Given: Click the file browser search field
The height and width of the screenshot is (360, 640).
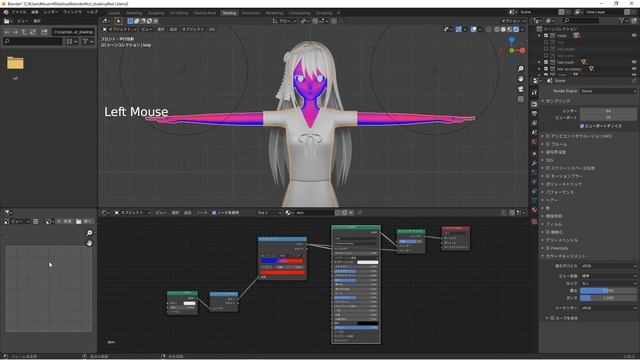Looking at the screenshot, I should point(33,41).
